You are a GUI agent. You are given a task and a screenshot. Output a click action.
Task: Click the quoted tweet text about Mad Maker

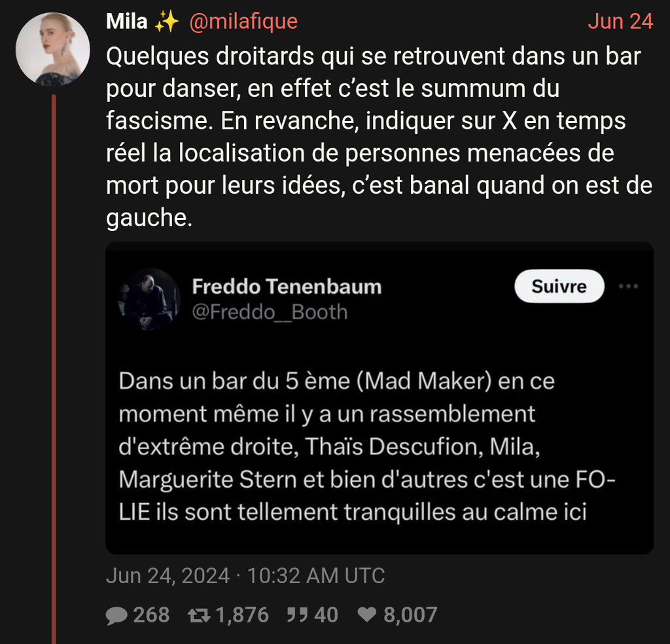pyautogui.click(x=366, y=446)
